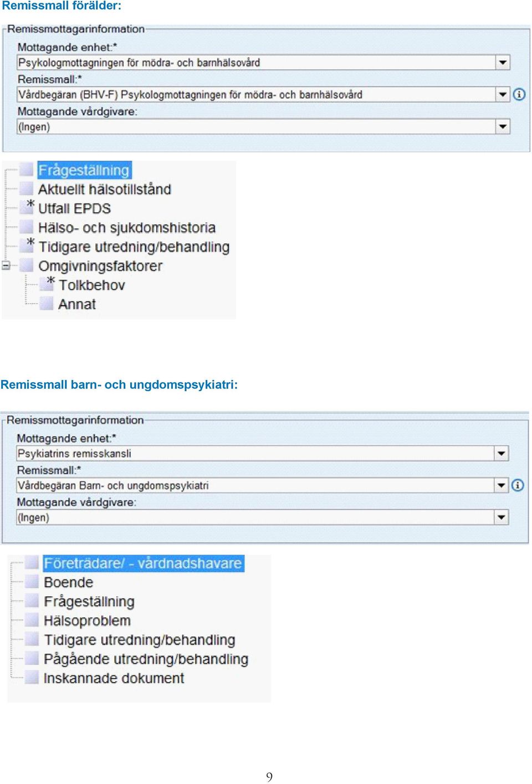Click info icon beside the BHV-F Remissmall field

519,94
